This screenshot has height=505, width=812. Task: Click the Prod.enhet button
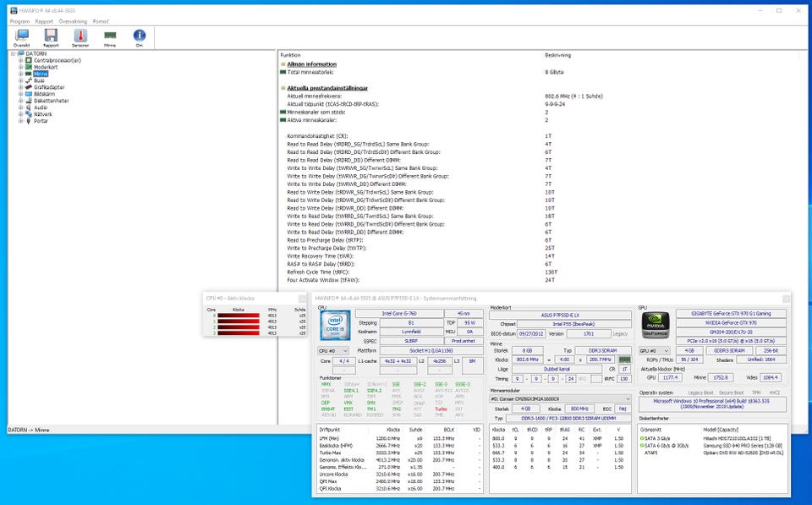tap(463, 340)
